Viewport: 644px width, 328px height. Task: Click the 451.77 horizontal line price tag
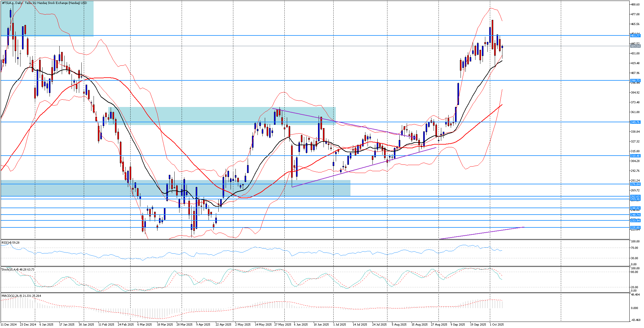[x=635, y=36]
